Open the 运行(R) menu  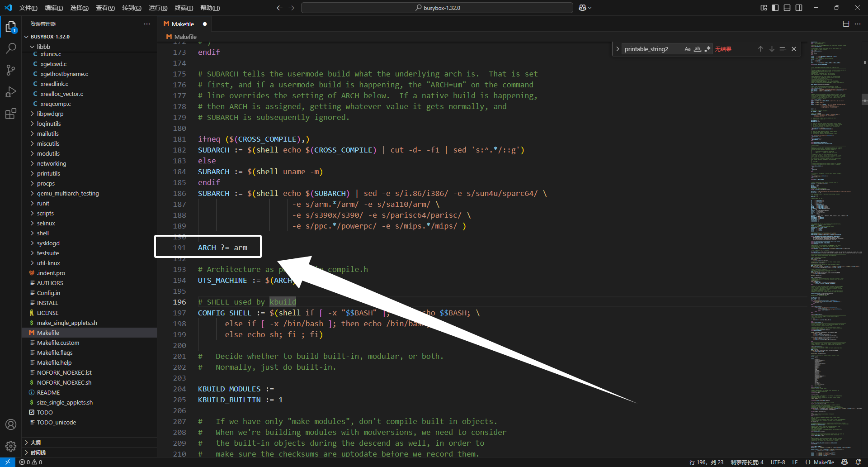point(158,8)
